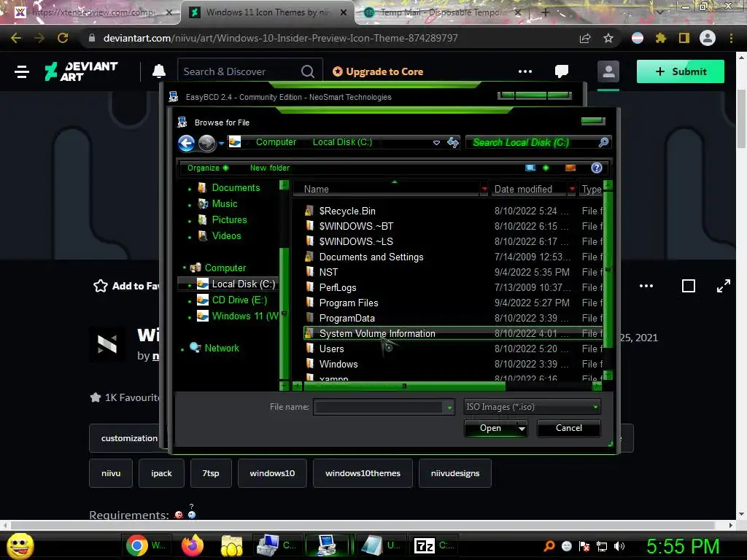The image size is (747, 560).
Task: Click the forward arrow in Browse for File
Action: 206,143
